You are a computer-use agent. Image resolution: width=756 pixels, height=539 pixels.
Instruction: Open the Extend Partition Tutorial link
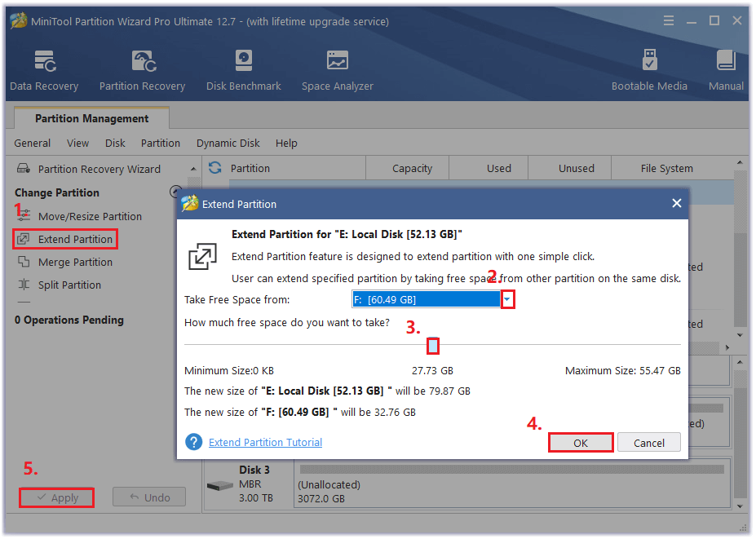point(265,442)
